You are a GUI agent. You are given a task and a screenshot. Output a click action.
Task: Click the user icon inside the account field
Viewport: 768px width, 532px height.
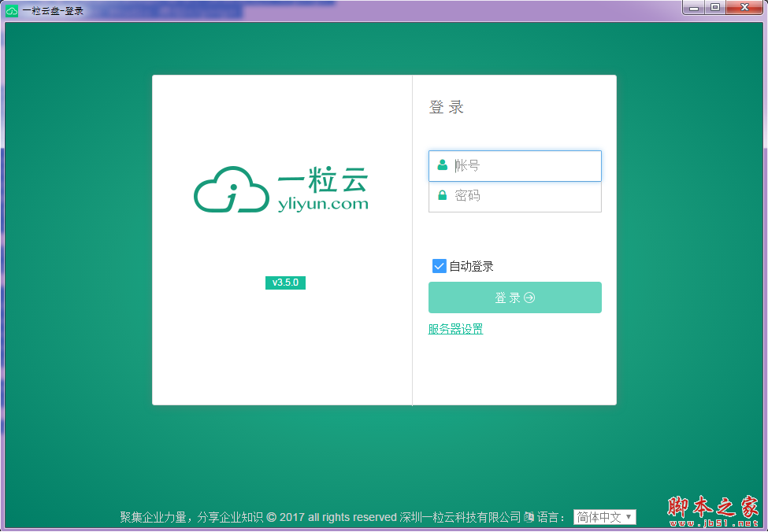pos(441,165)
